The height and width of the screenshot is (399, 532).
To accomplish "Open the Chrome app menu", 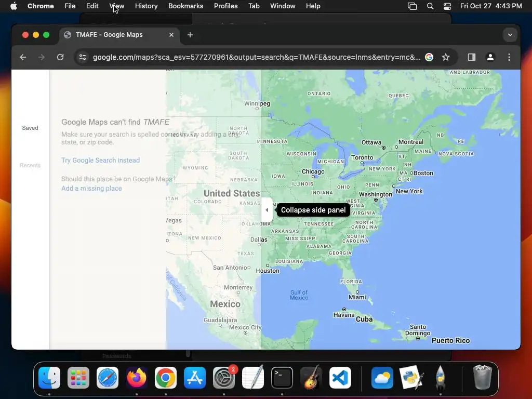I will [41, 6].
